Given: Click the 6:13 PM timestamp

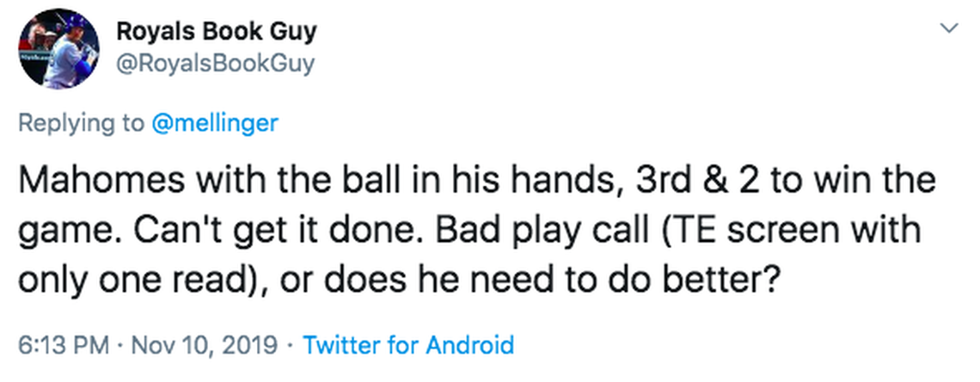Looking at the screenshot, I should [x=62, y=346].
